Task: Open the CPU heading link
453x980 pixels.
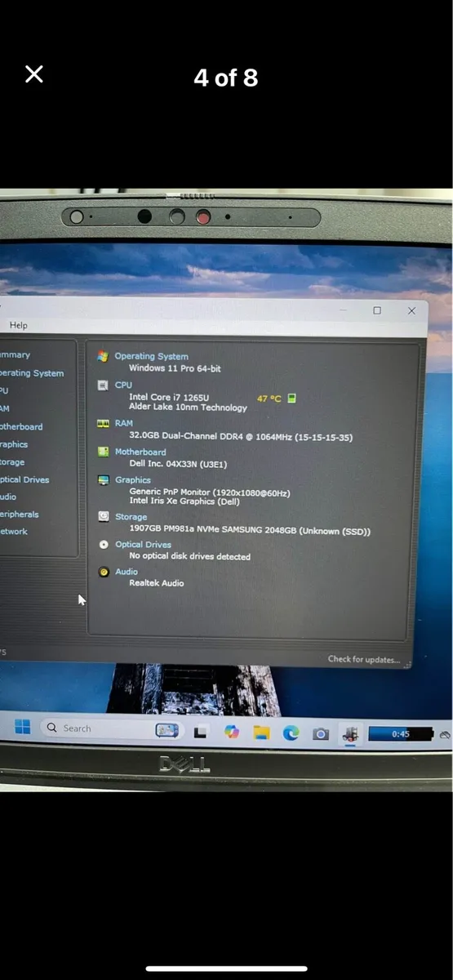Action: 123,385
